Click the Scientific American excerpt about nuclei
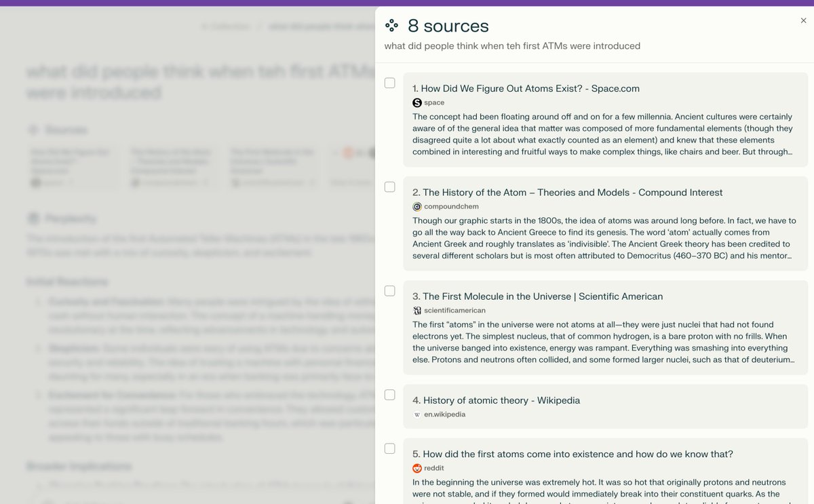Screen dimensions: 814x504 point(602,342)
